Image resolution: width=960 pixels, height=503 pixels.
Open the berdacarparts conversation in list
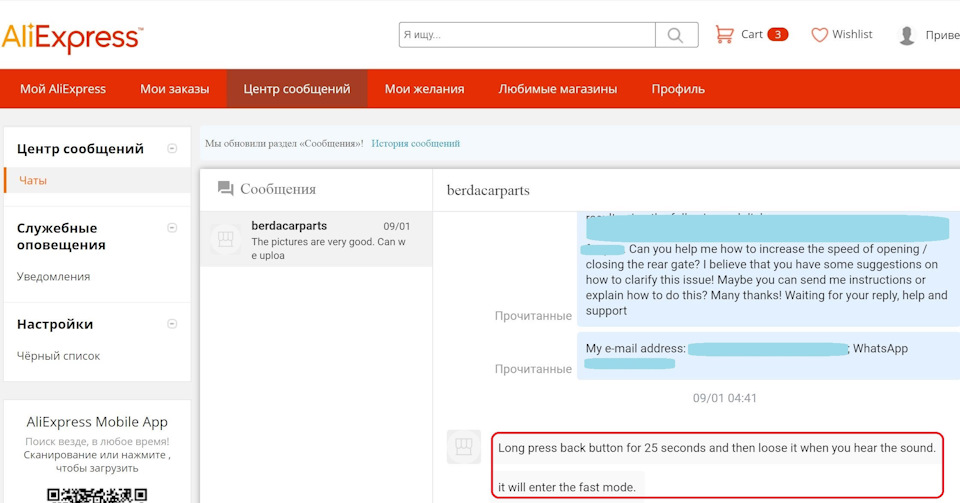[x=316, y=239]
